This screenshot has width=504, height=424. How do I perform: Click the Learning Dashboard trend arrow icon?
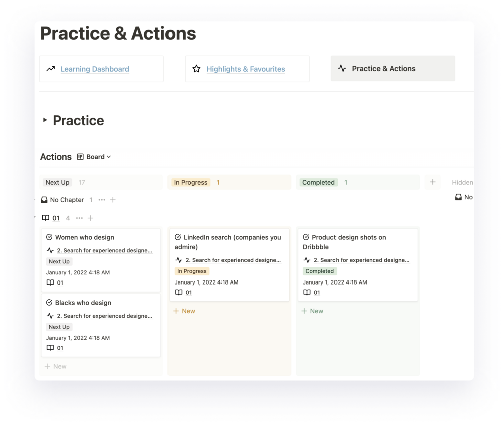pyautogui.click(x=50, y=69)
